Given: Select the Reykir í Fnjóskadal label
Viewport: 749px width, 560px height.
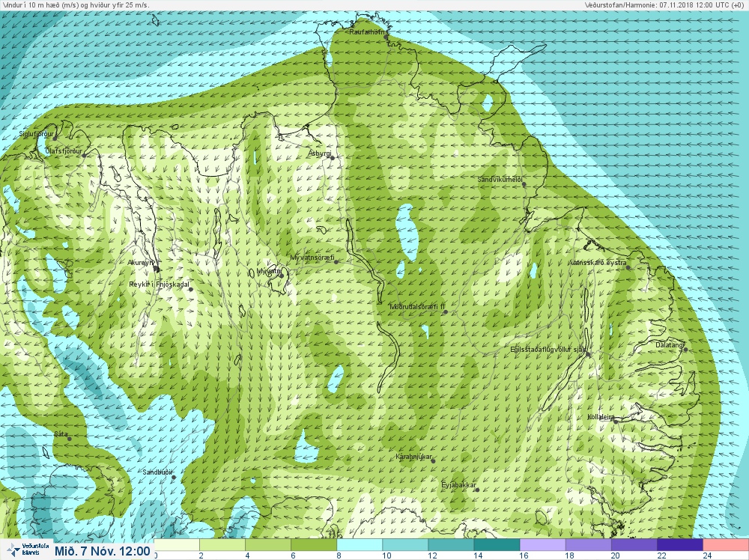Looking at the screenshot, I should [159, 284].
